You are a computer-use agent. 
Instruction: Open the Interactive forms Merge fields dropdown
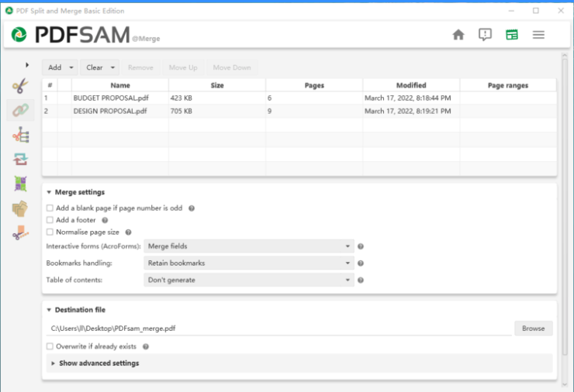tap(249, 246)
